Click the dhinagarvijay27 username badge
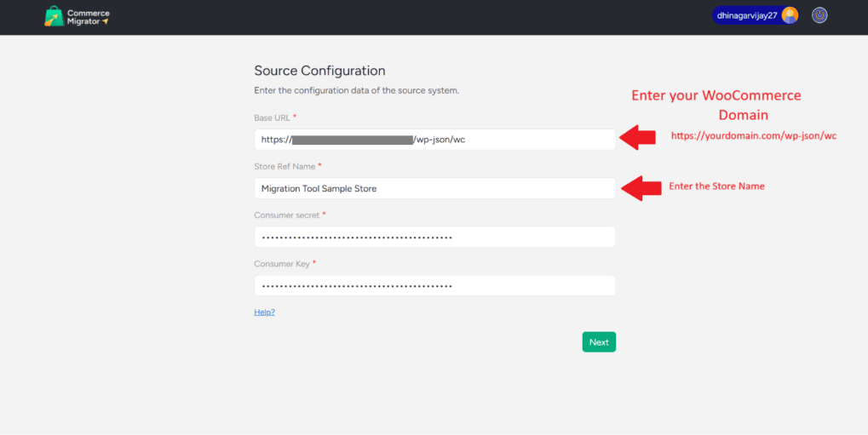This screenshot has width=868, height=435. pos(746,15)
